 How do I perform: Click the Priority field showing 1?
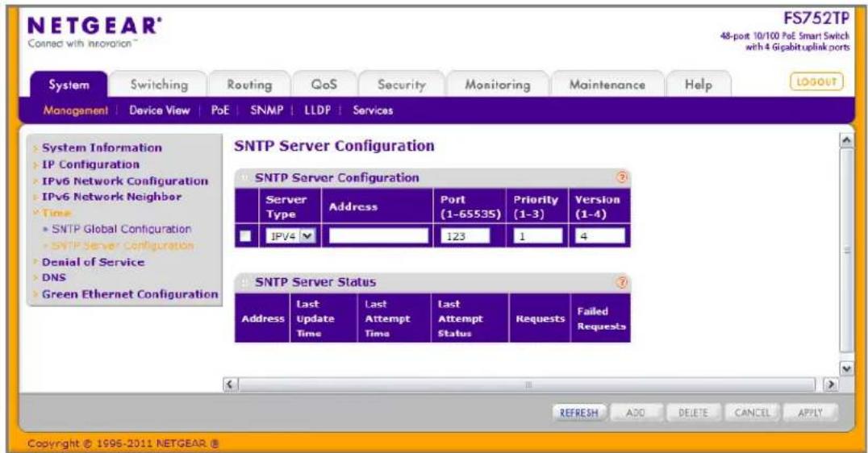(x=537, y=236)
